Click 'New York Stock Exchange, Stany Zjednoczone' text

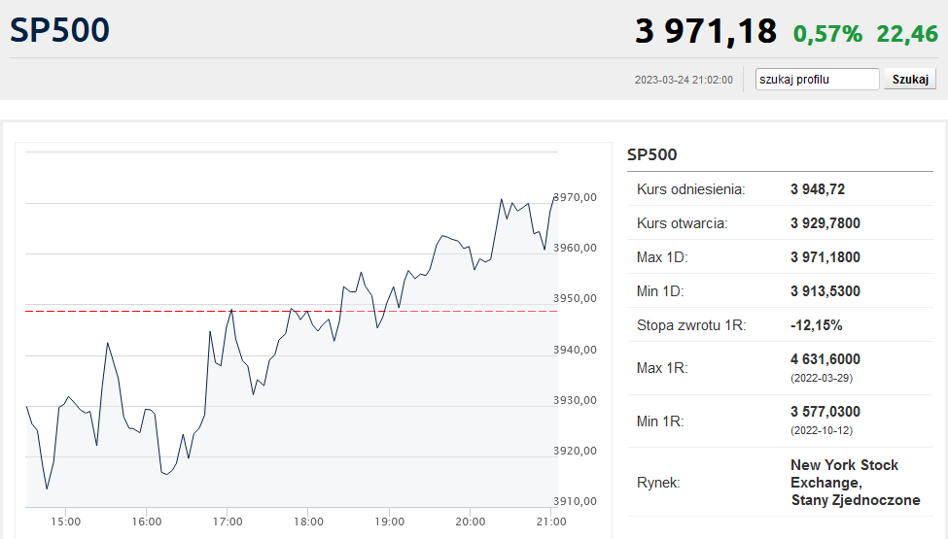855,482
